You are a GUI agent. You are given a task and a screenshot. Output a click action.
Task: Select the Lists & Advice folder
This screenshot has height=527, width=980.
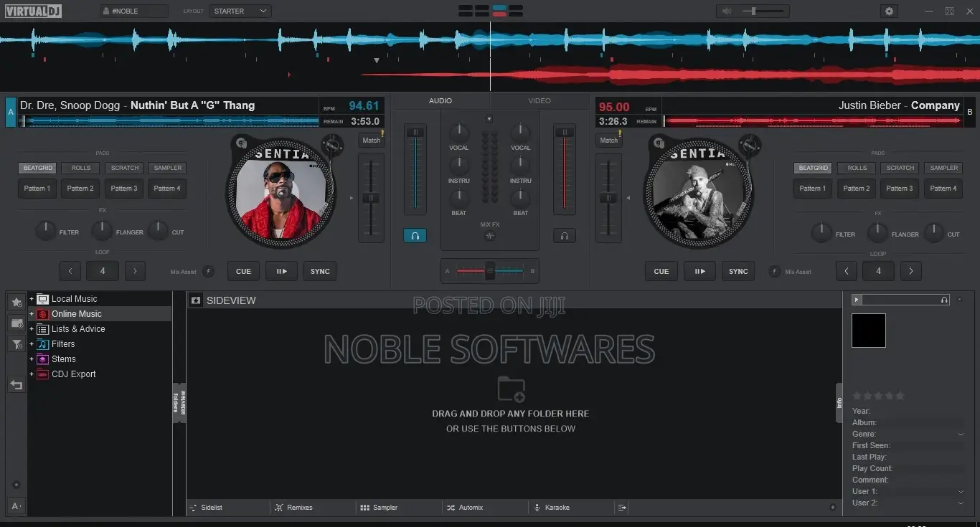78,329
